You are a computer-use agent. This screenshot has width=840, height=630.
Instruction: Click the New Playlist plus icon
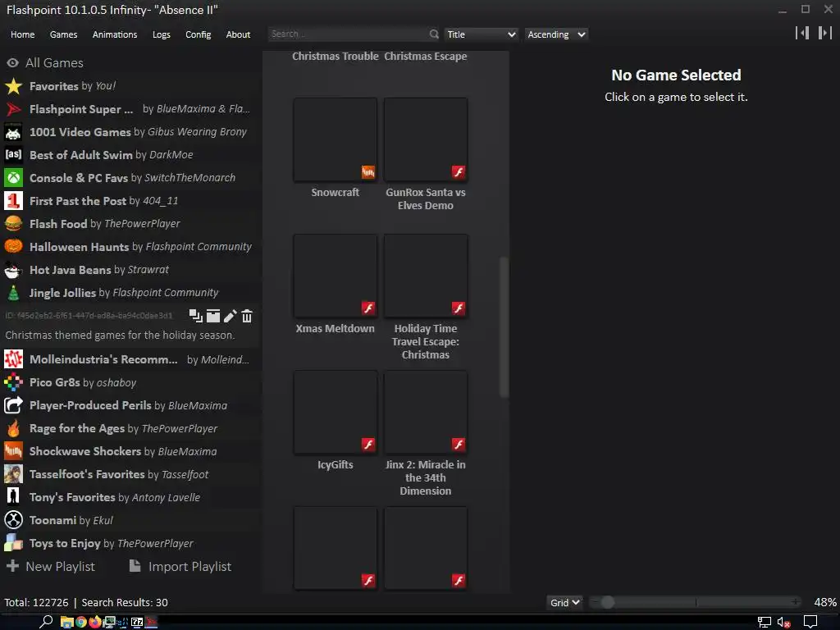tap(13, 566)
